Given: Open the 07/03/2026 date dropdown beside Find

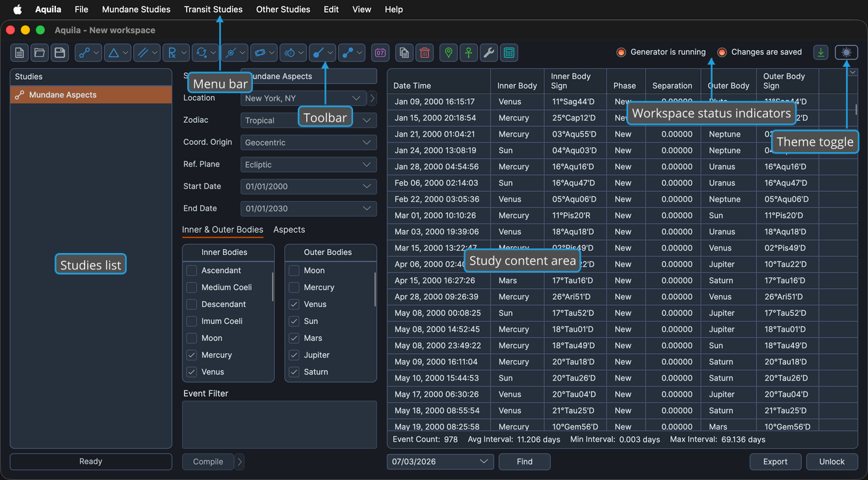Looking at the screenshot, I should (440, 462).
